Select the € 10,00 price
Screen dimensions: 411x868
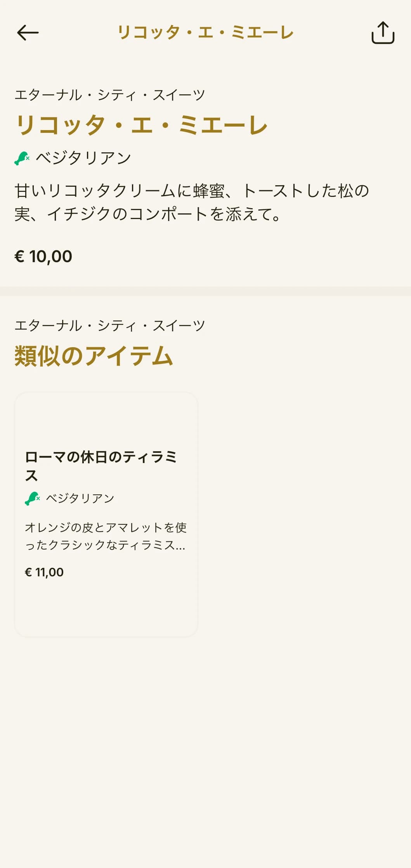point(43,256)
